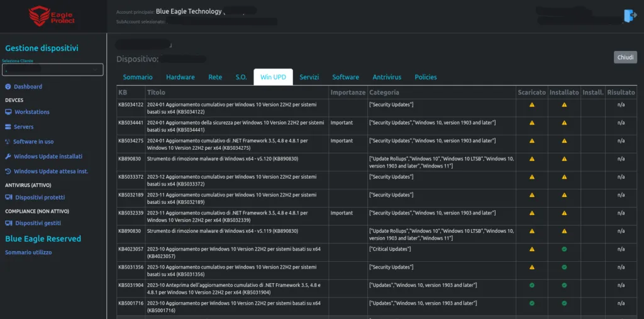
Task: Click Scaricato warning icon for KB5034441
Action: pos(532,123)
